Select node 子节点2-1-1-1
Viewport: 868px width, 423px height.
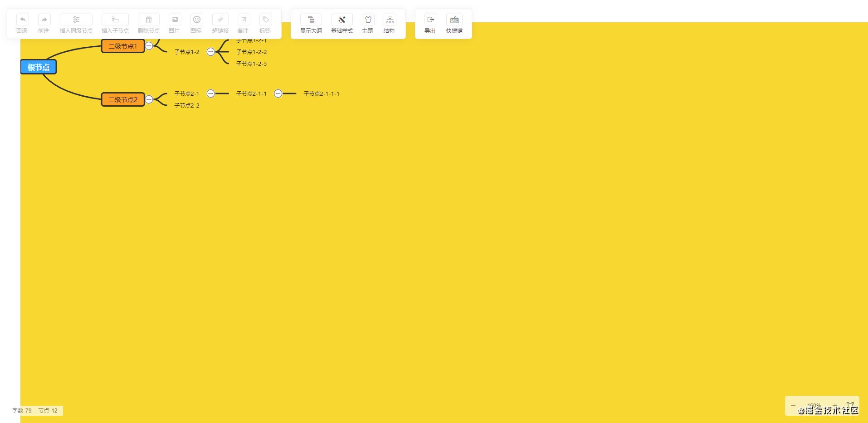click(x=321, y=93)
